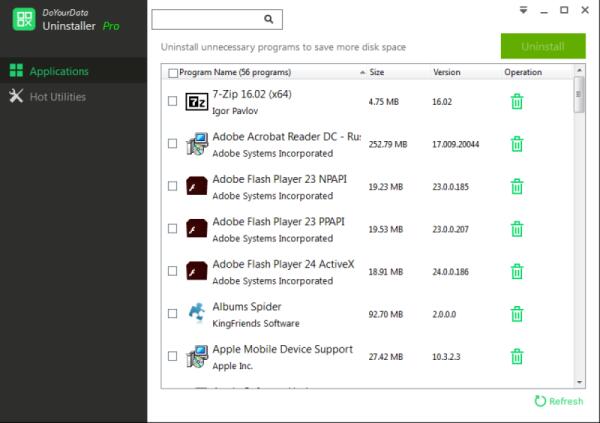Screen dimensions: 600x423
Task: Click the vertical scrollbar of program list
Action: click(579, 98)
